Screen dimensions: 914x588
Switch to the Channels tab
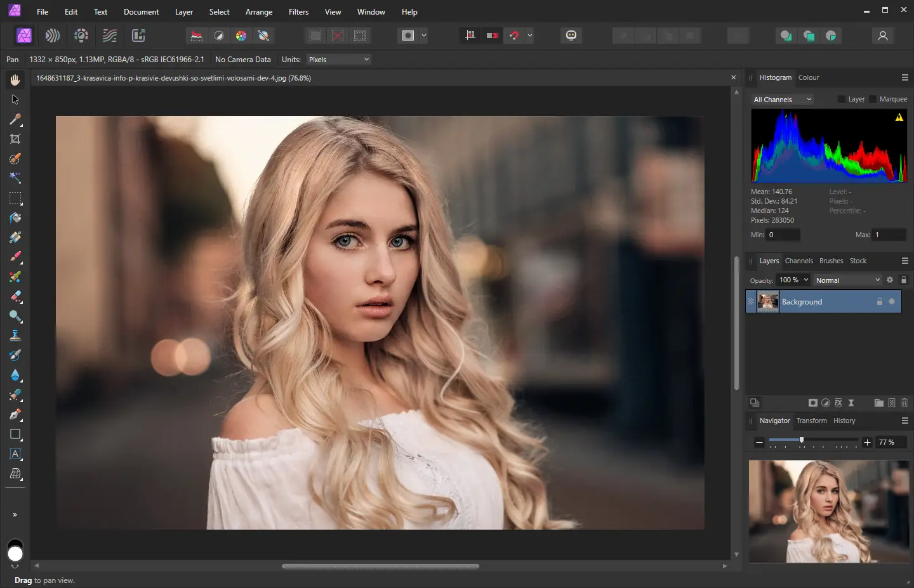click(798, 261)
